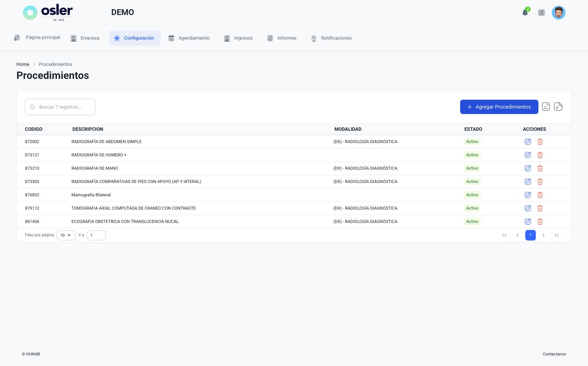Click the Osler RIS-PACS logo
588x366 pixels.
(48, 13)
